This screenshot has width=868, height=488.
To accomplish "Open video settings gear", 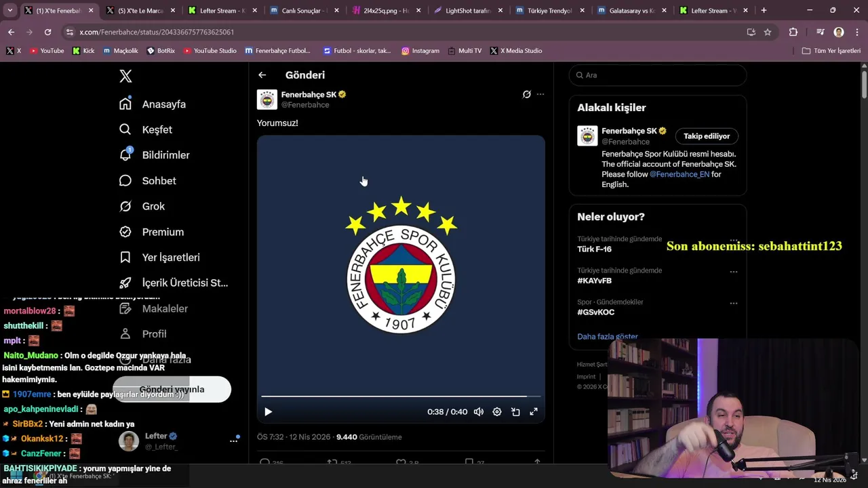I will coord(497,411).
